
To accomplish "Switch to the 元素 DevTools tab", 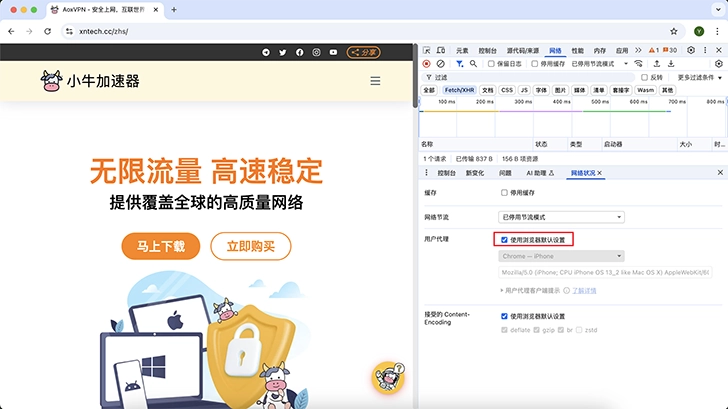I will point(462,51).
